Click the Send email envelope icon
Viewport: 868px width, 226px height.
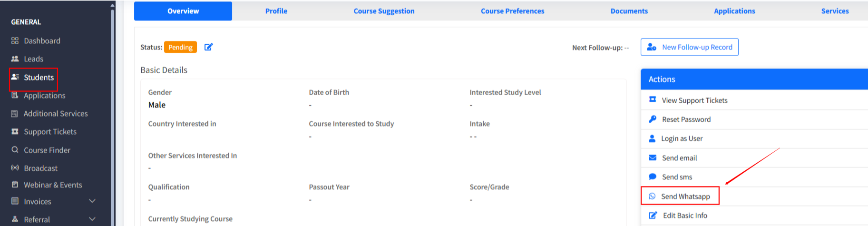point(653,158)
